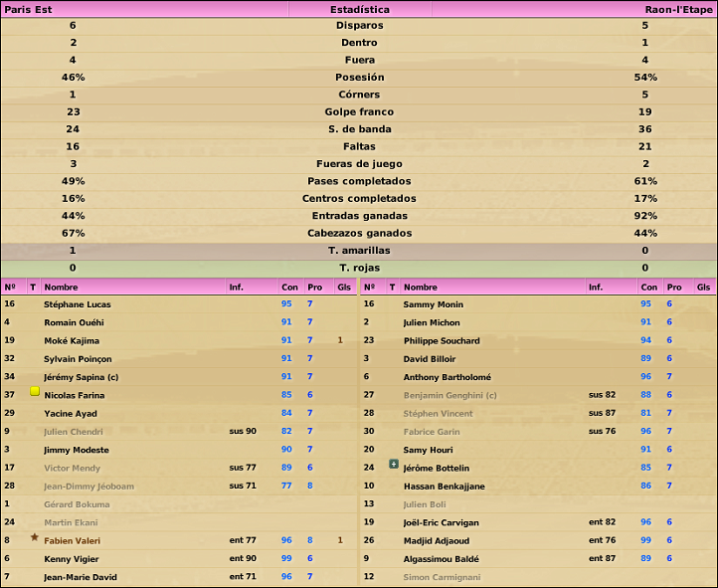This screenshot has width=718, height=588.
Task: Open player Joël-Eric Carvigan
Action: pyautogui.click(x=441, y=522)
